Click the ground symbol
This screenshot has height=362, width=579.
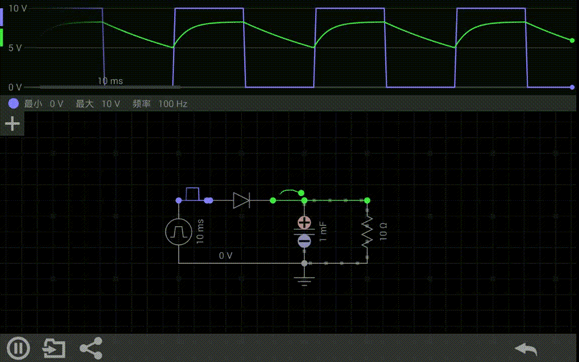coord(304,281)
